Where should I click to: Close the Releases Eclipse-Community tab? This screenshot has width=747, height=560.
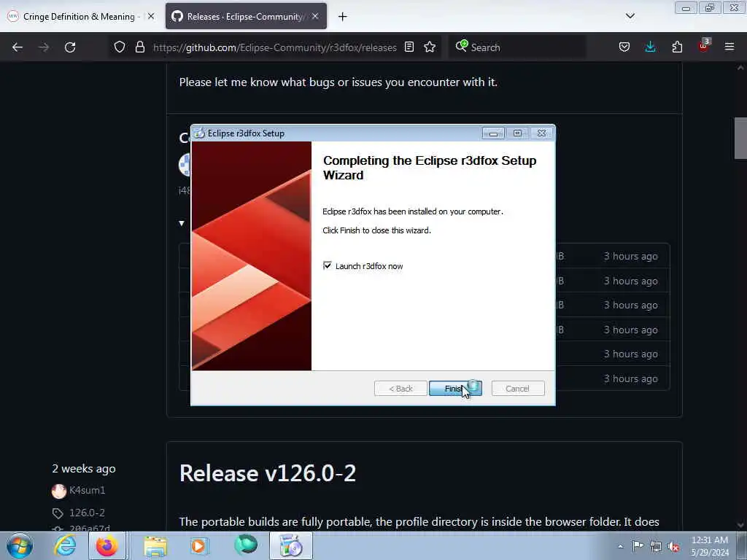[315, 16]
